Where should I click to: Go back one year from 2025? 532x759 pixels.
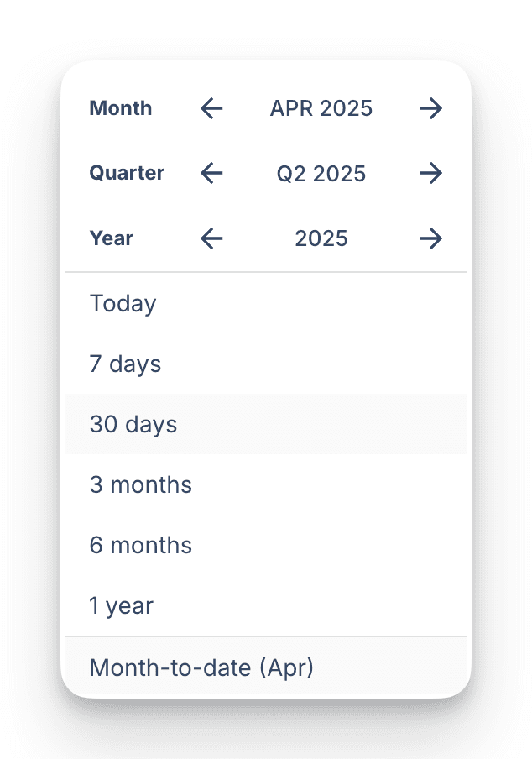212,239
